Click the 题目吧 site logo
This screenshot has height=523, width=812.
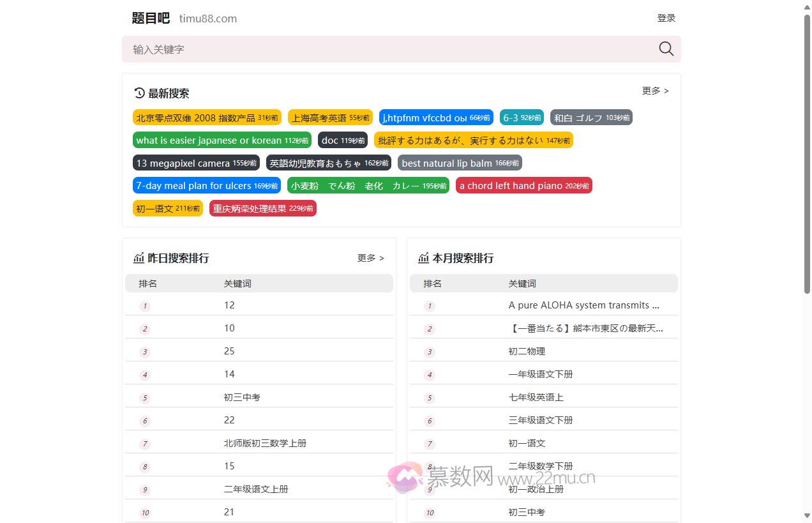pyautogui.click(x=151, y=19)
